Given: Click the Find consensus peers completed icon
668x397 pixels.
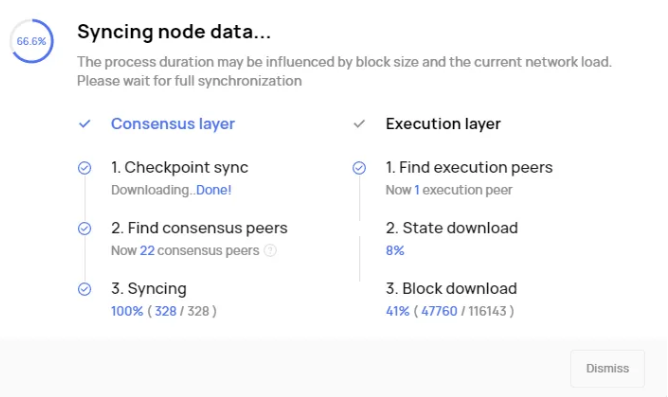Looking at the screenshot, I should point(84,229).
